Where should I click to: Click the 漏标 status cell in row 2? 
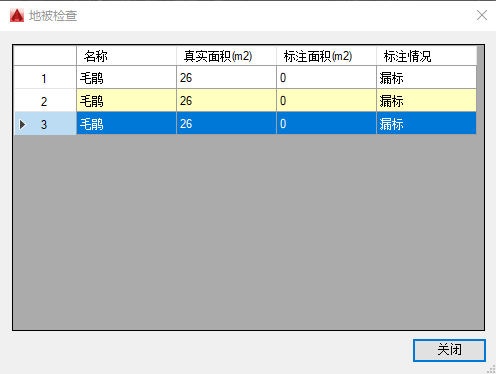(426, 100)
